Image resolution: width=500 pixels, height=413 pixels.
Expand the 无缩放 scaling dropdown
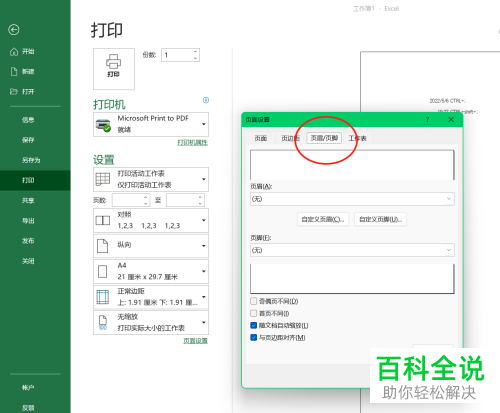(x=151, y=322)
